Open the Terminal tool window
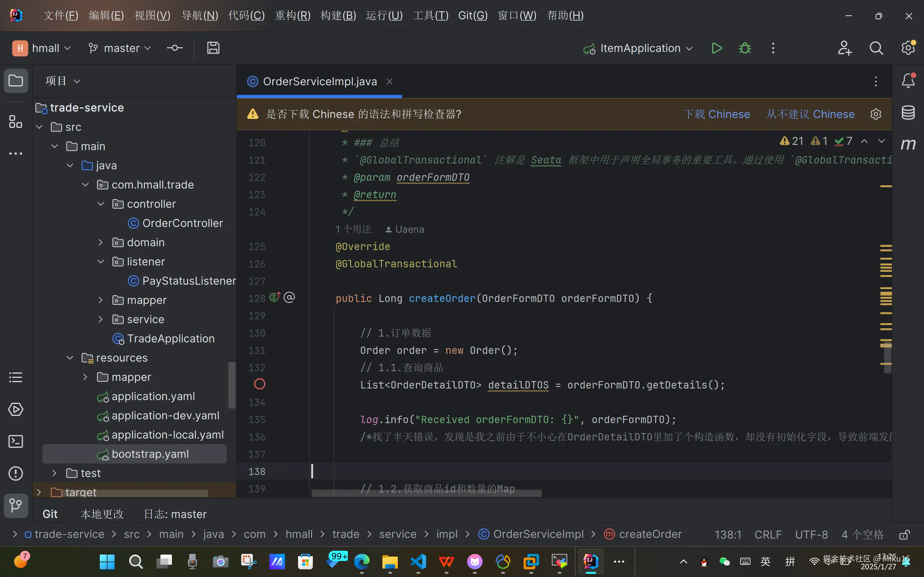 pyautogui.click(x=16, y=441)
